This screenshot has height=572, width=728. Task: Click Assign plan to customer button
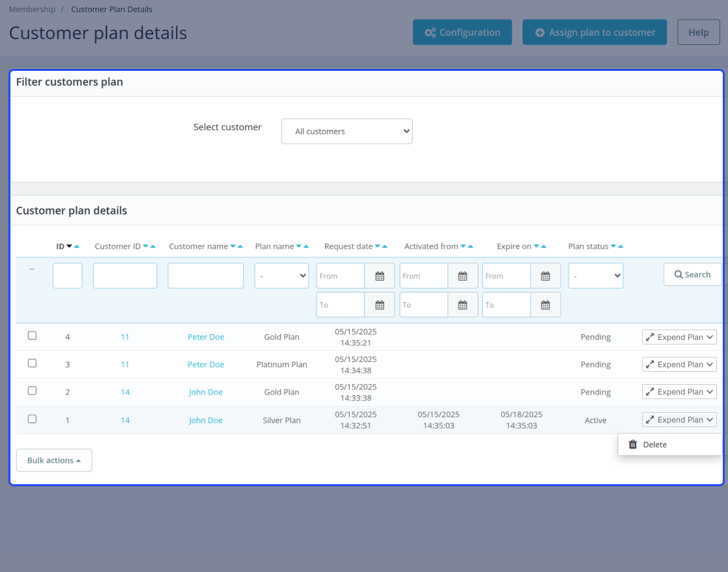[x=594, y=32]
